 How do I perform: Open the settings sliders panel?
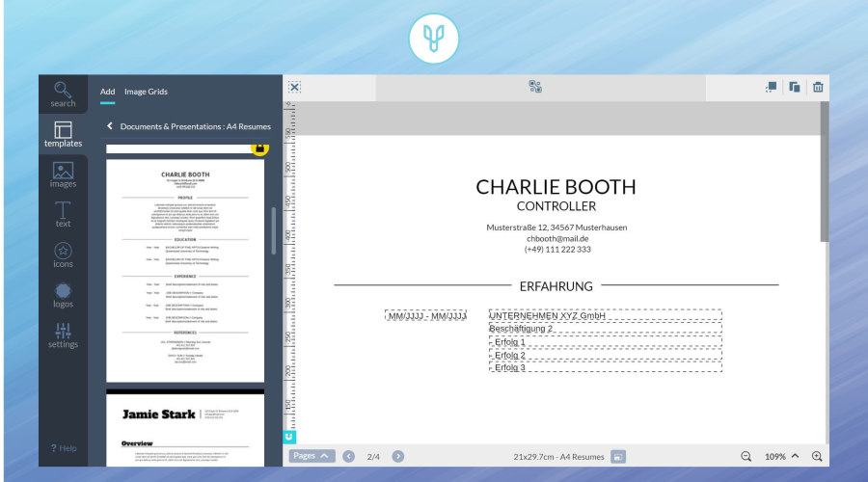63,335
